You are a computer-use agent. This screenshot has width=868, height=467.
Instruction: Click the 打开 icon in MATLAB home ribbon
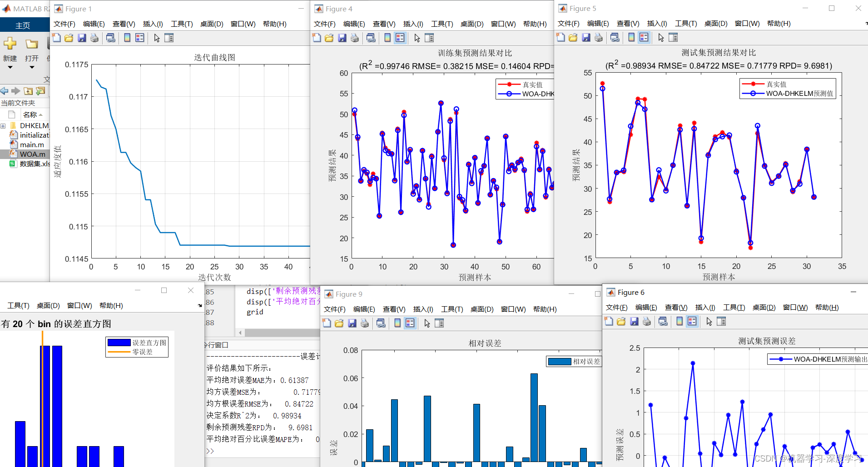click(x=31, y=45)
